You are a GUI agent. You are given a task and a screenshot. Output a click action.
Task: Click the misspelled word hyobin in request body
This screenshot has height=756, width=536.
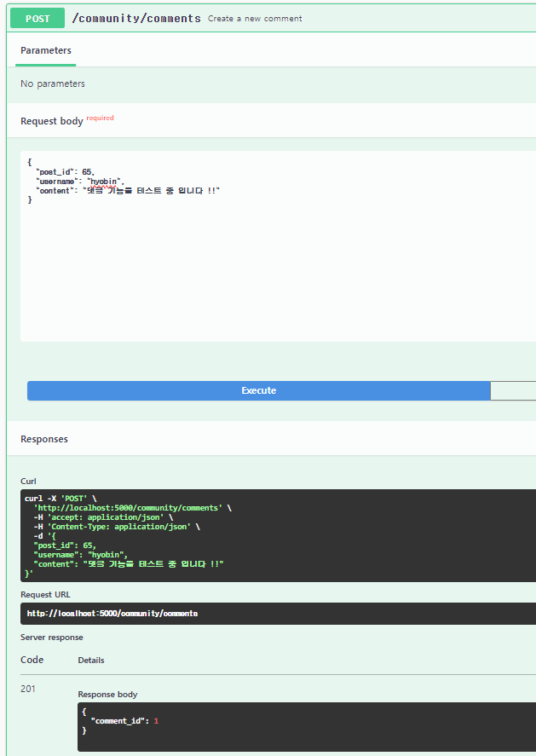pos(104,182)
